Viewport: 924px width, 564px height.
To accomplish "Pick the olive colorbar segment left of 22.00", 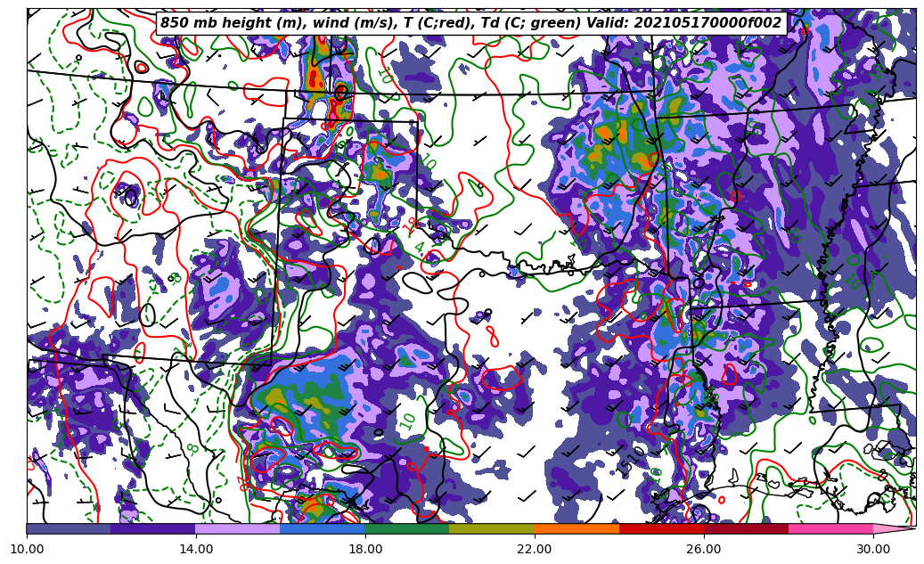I will [x=492, y=528].
